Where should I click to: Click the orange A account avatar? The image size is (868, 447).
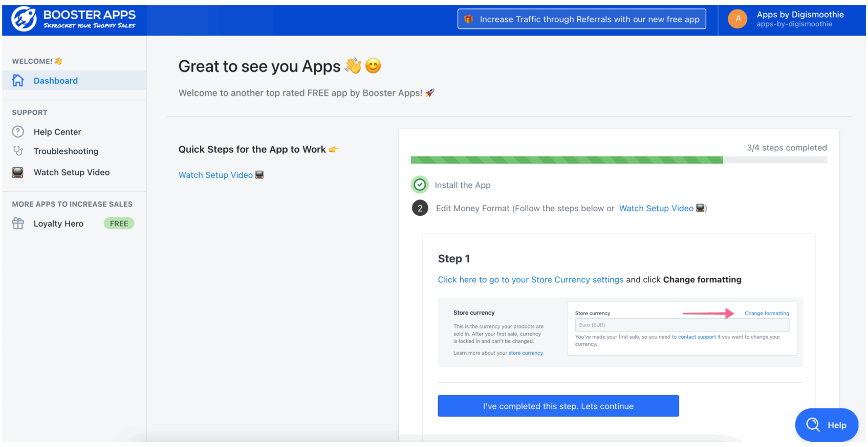[737, 19]
